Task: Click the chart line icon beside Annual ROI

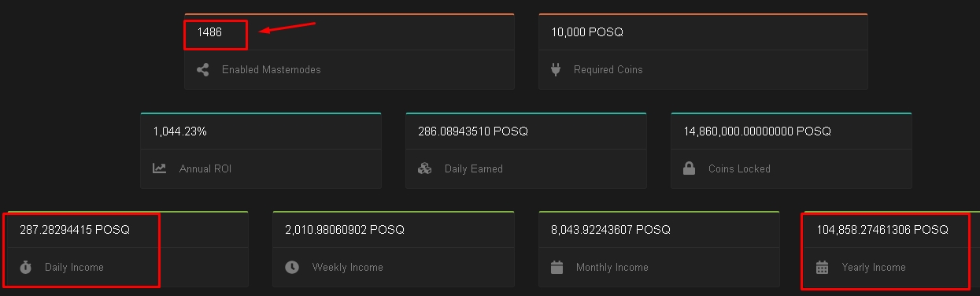Action: pyautogui.click(x=160, y=168)
